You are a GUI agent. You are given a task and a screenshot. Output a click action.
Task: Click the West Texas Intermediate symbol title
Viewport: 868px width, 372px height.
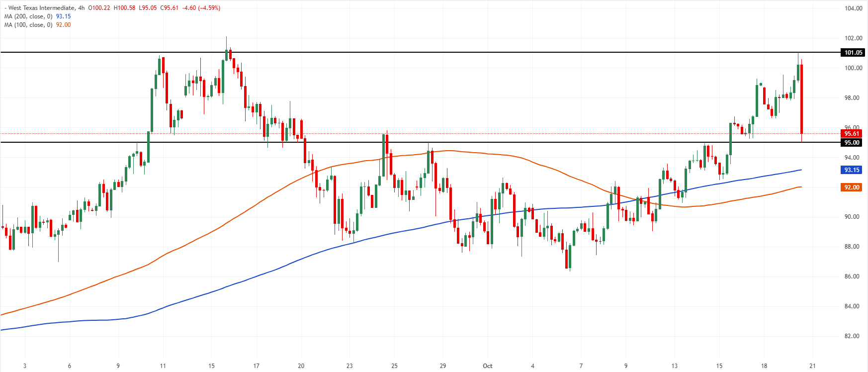(x=42, y=8)
